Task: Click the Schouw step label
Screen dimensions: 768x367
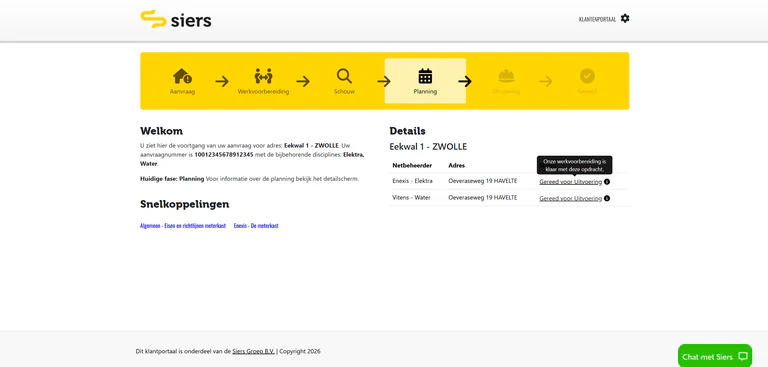Action: click(x=344, y=92)
